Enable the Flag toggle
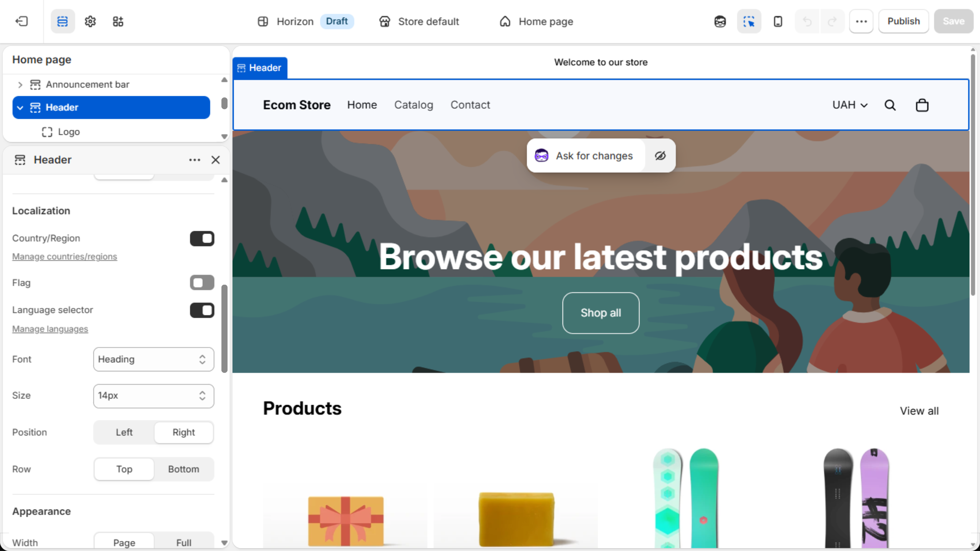Screen dimensions: 980x551 coord(202,283)
